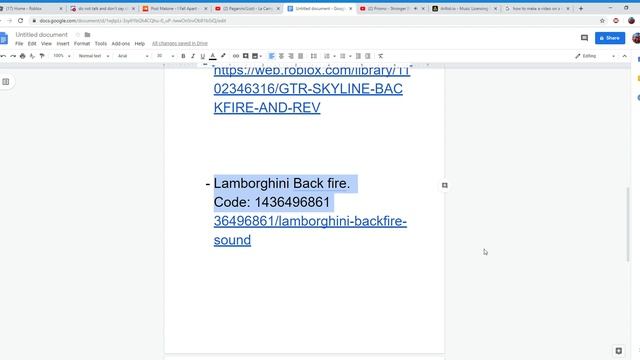Switch to the Music Licensing tab
This screenshot has width=640, height=360.
465,8
